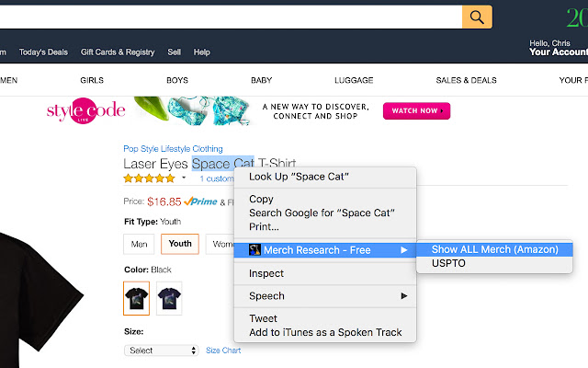Screen dimensions: 588x368
Task: Click the search input field
Action: pos(230,17)
